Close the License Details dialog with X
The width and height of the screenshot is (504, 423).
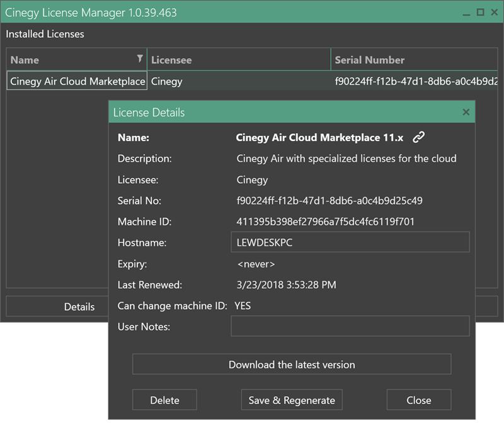466,112
